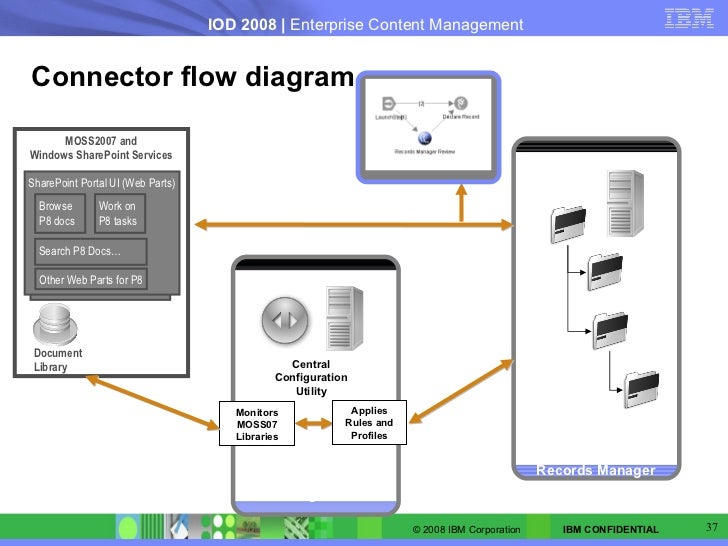
Task: Click the Applies Rules and Profiles box
Action: pos(369,422)
